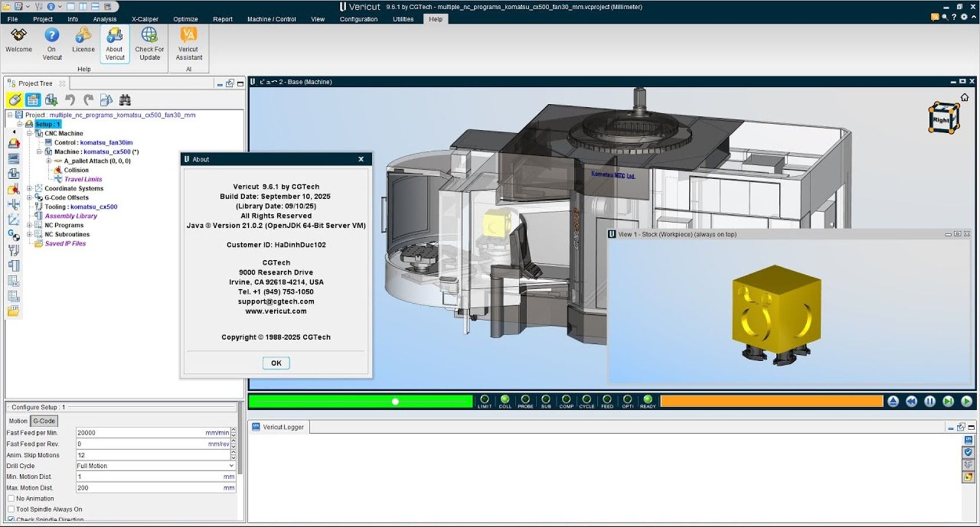
Task: Select the Vericut Logger tab
Action: point(279,427)
